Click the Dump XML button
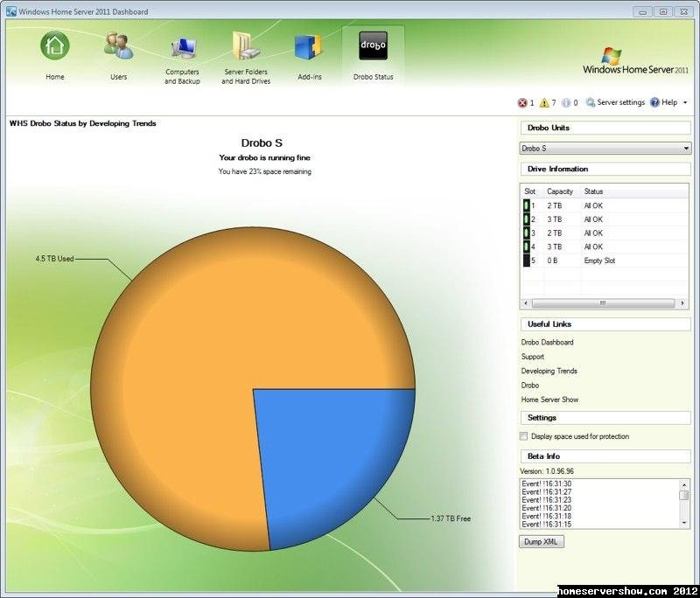700x598 pixels. coord(541,542)
